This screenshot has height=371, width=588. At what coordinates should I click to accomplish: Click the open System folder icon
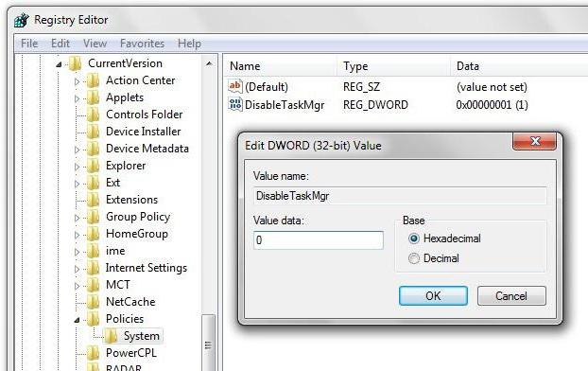[x=111, y=336]
